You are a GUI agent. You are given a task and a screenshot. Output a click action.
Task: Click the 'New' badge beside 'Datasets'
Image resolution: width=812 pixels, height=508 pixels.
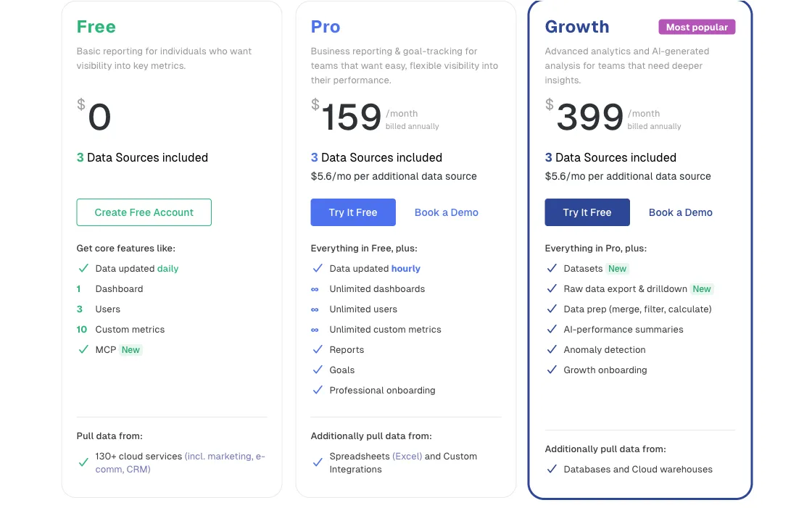pyautogui.click(x=618, y=268)
